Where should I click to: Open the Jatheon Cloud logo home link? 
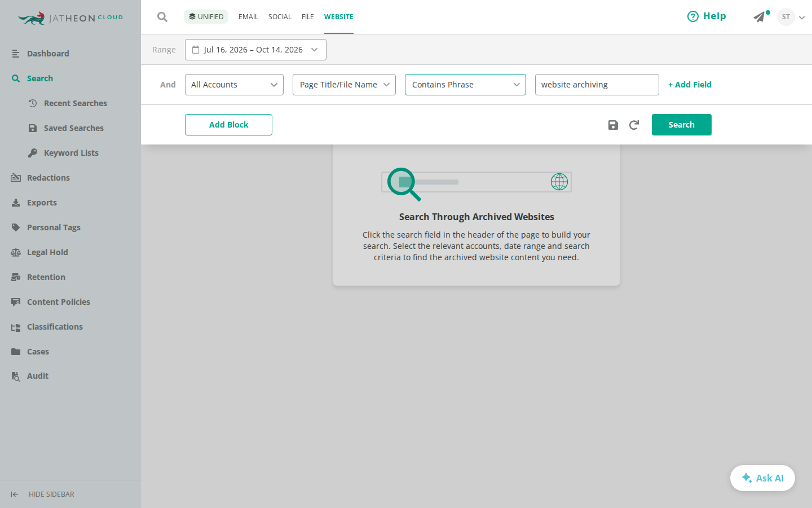click(x=70, y=18)
